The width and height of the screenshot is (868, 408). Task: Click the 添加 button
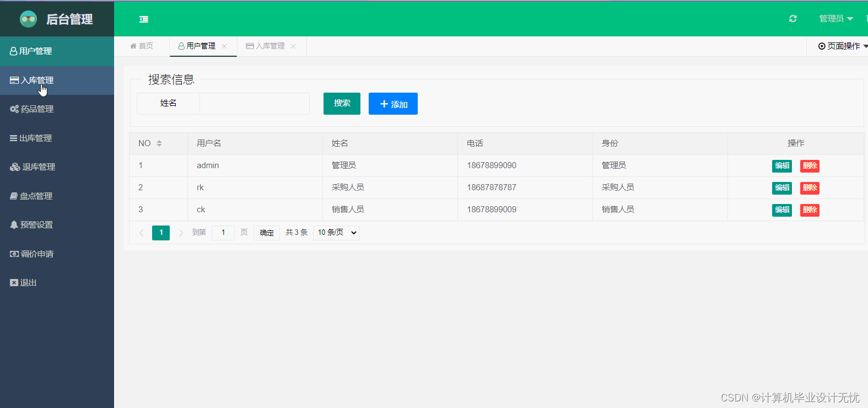click(393, 104)
